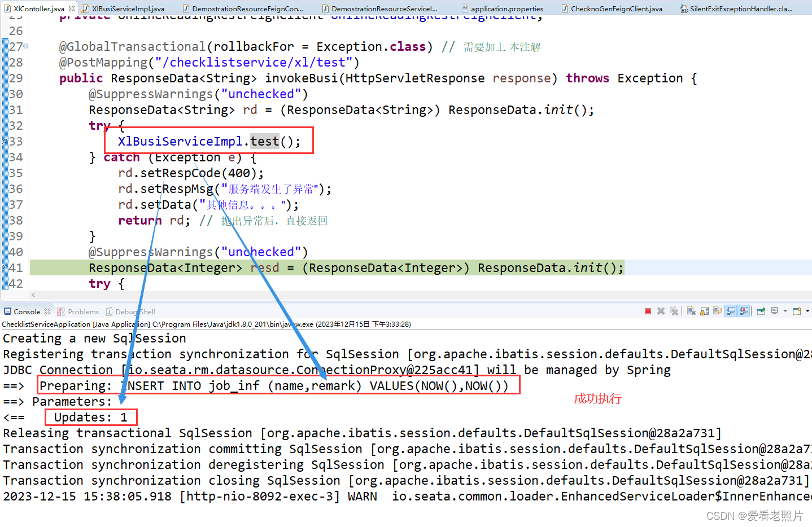Viewport: 812px width, 527px height.
Task: Expand the Open Console dropdown arrow
Action: click(808, 311)
